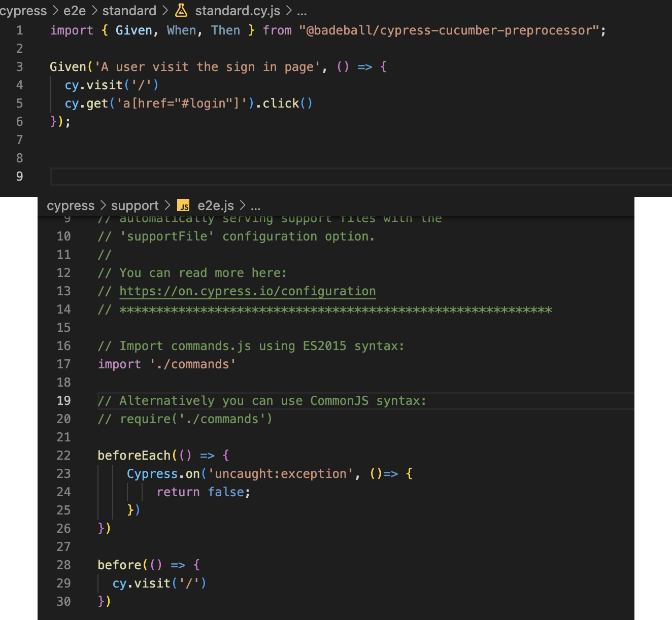Click the Given call on line 3
Viewport: 672px width, 620px height.
[x=68, y=66]
